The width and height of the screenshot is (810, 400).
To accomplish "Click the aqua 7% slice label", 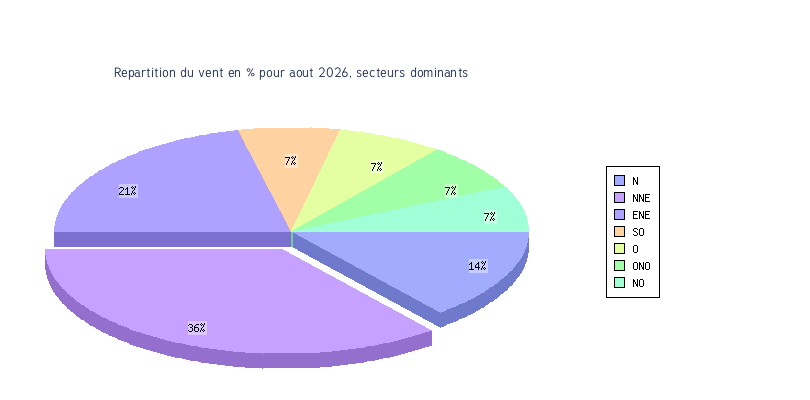I will (490, 217).
